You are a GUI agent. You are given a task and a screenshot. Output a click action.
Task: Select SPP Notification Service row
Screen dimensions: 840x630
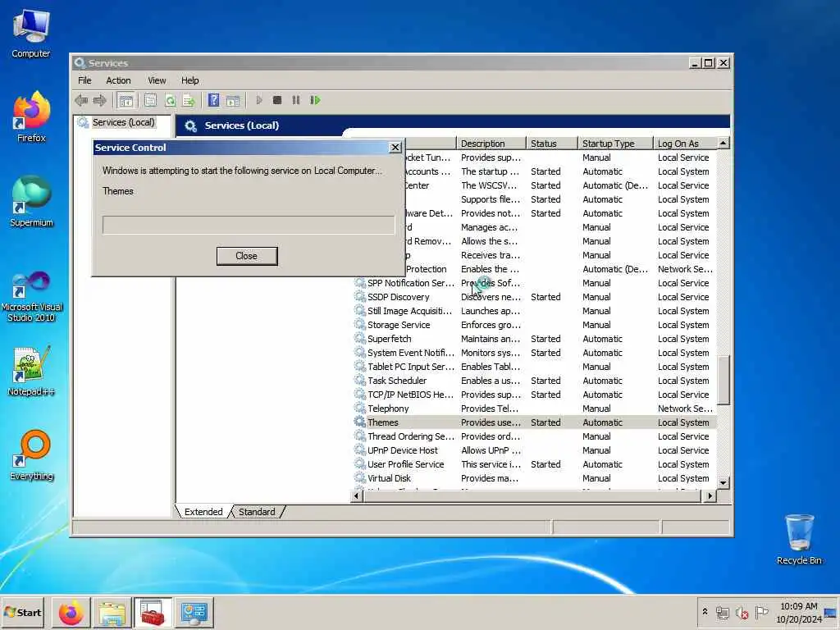[x=534, y=283]
